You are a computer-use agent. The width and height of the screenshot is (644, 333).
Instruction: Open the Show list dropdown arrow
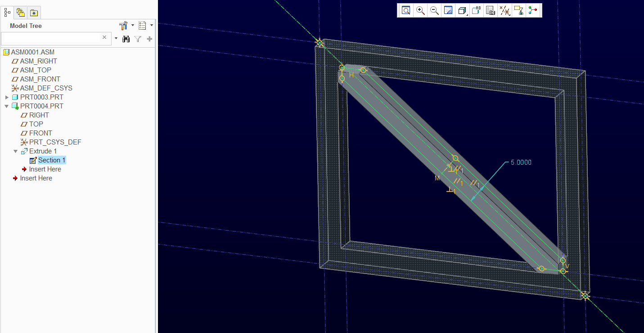152,26
